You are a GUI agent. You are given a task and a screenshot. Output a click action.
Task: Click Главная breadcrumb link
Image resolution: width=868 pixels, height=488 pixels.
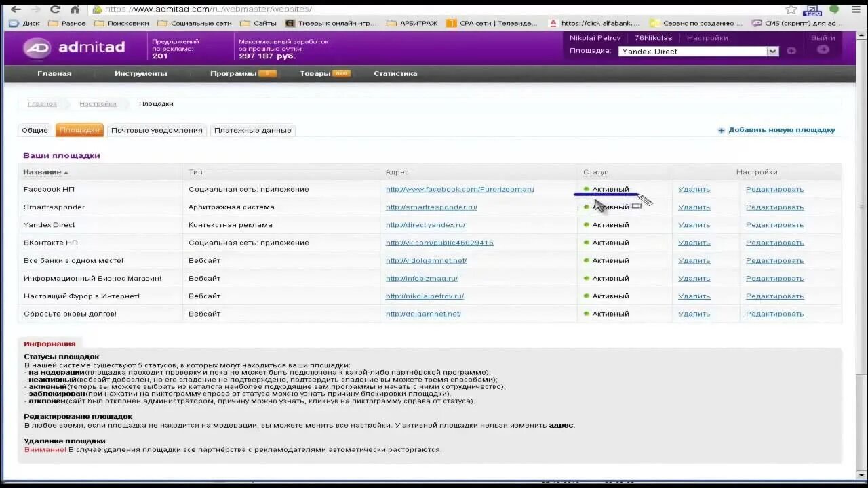pyautogui.click(x=42, y=104)
